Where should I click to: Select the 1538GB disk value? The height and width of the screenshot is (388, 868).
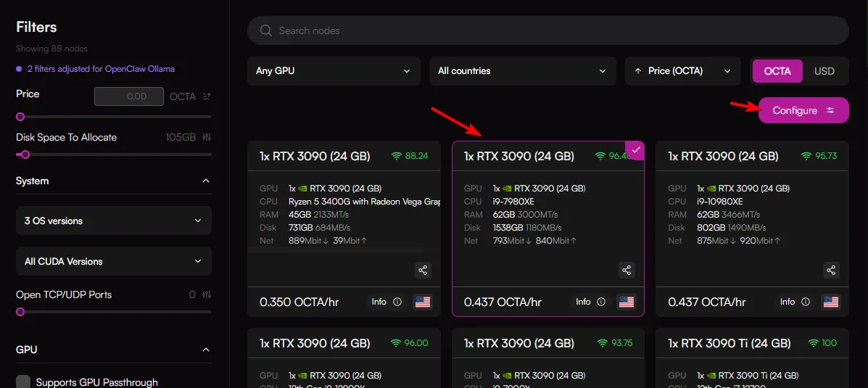[x=508, y=228]
